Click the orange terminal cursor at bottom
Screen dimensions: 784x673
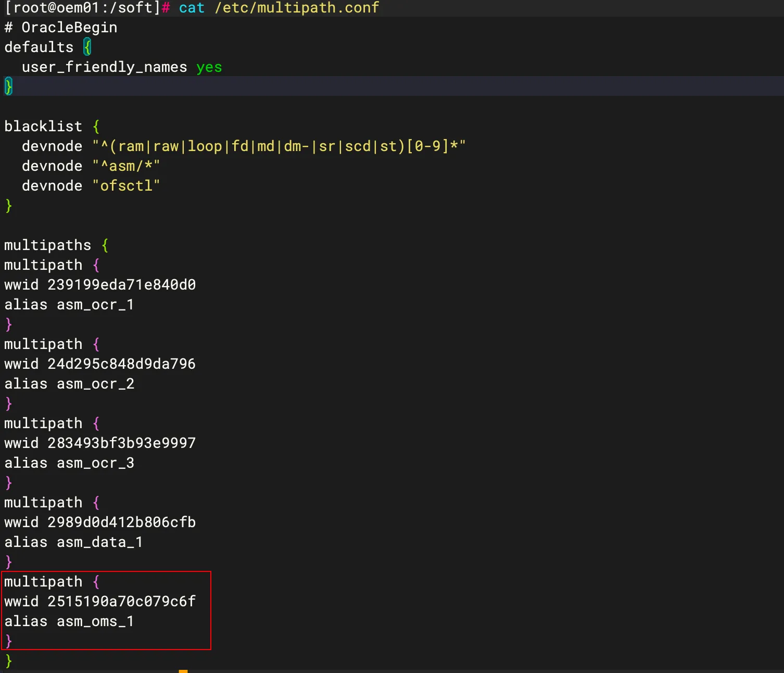[x=183, y=671]
